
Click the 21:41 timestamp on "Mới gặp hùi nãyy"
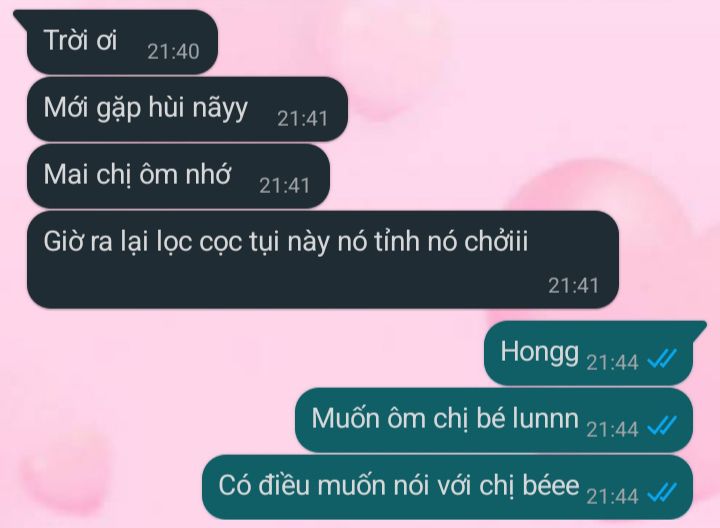[303, 118]
